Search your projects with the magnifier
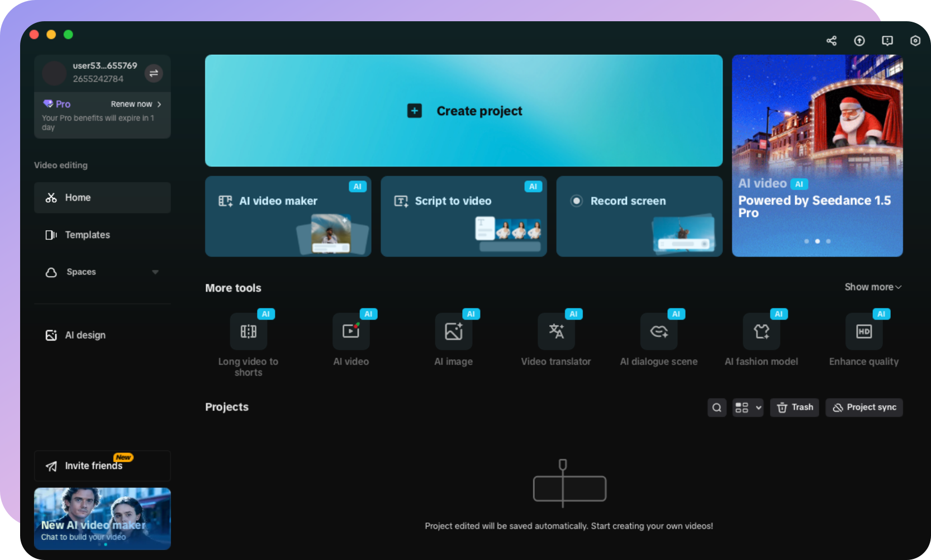The height and width of the screenshot is (560, 931). [x=717, y=407]
